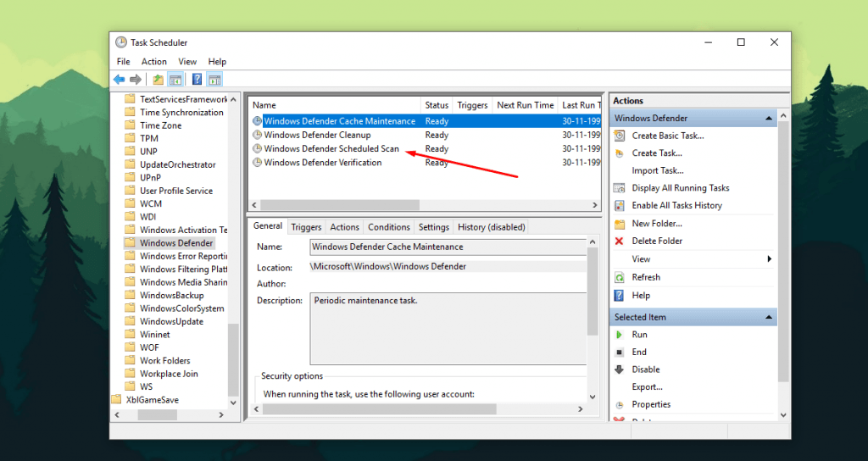Click scroll-right arrow of task list
The height and width of the screenshot is (461, 868).
point(595,205)
